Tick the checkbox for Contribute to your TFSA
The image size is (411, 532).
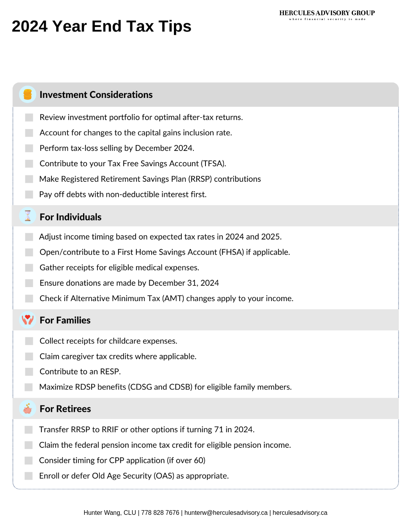[x=29, y=163]
